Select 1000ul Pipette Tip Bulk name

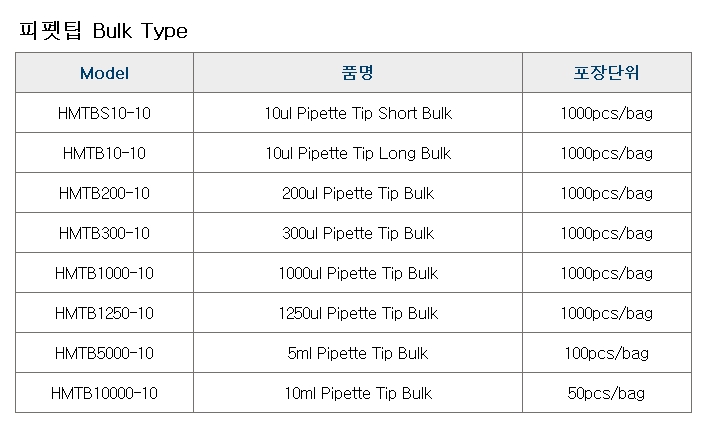pyautogui.click(x=358, y=273)
